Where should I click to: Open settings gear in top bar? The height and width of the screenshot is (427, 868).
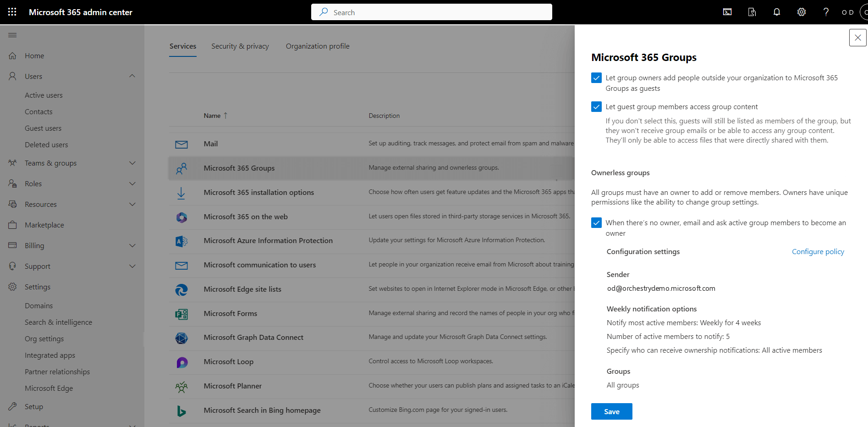pyautogui.click(x=802, y=12)
